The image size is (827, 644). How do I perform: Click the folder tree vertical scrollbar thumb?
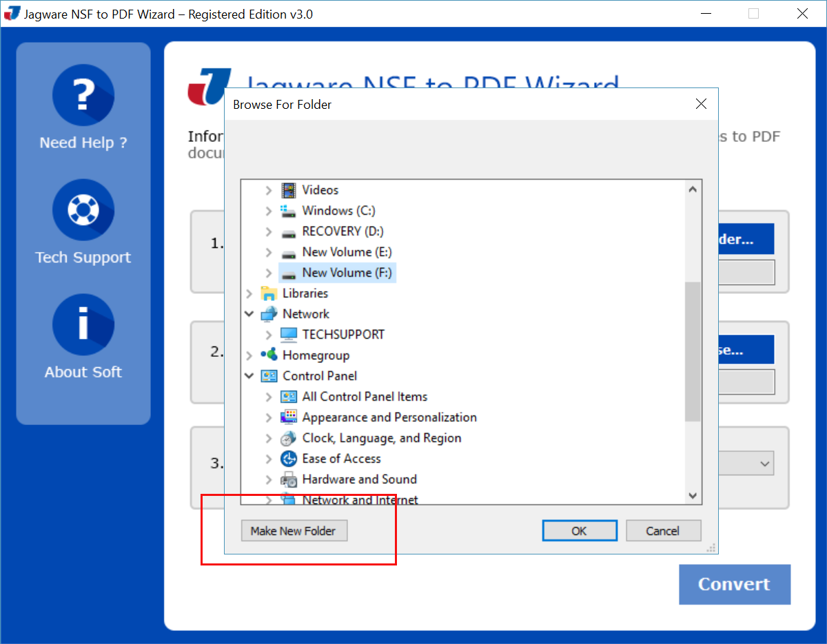[x=693, y=351]
